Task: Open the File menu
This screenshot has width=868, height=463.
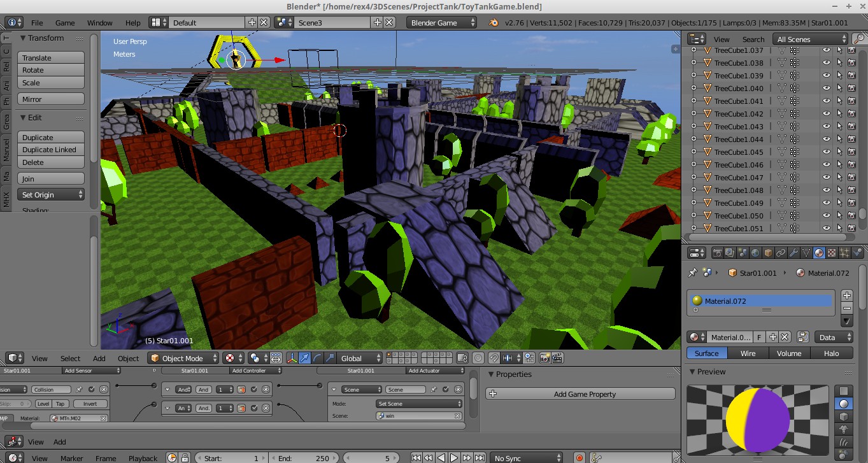Action: (37, 22)
